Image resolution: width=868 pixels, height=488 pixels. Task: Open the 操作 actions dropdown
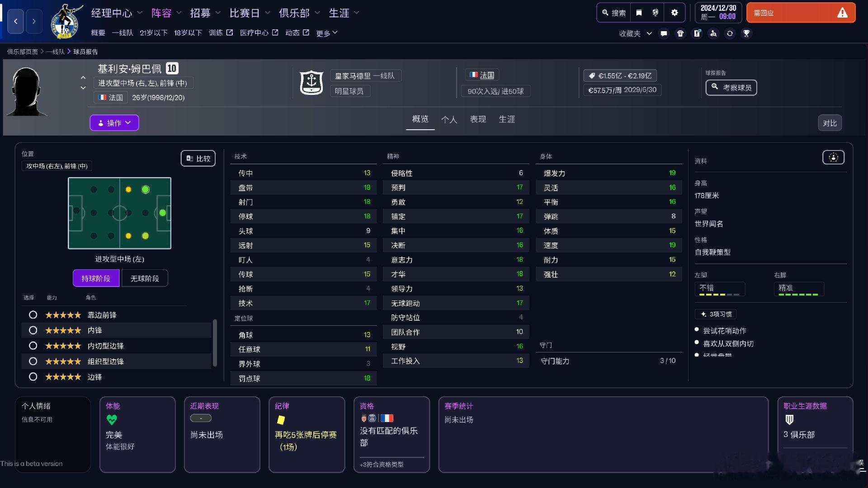[114, 123]
